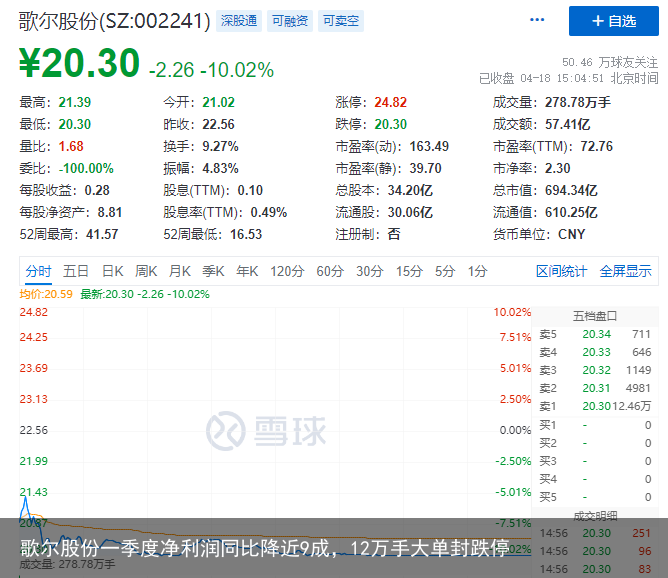Image resolution: width=668 pixels, height=578 pixels.
Task: Select the 卖2 order row at 20.31
Action: pyautogui.click(x=595, y=388)
